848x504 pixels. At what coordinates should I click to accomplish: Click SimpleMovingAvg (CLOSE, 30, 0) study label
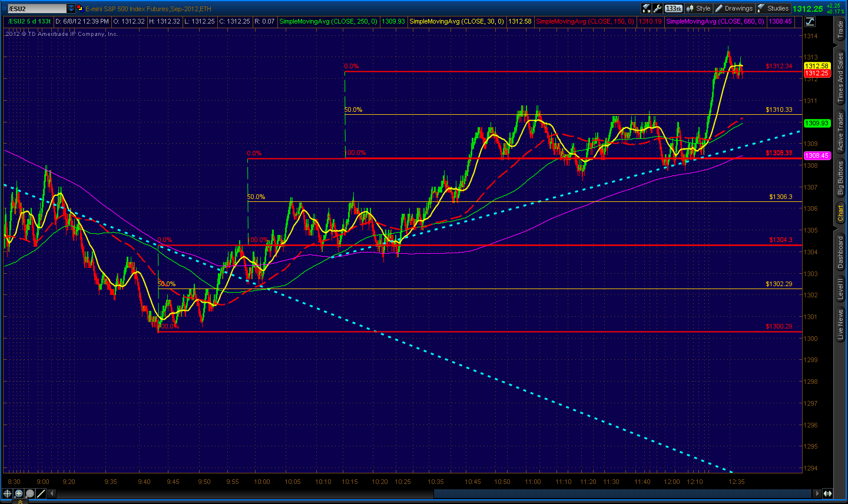pyautogui.click(x=456, y=21)
